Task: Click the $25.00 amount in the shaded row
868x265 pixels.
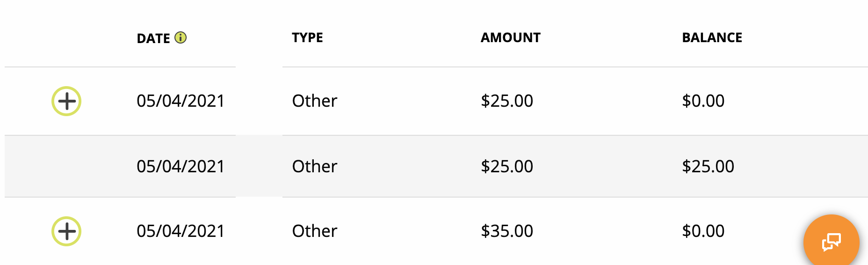Action: (507, 167)
